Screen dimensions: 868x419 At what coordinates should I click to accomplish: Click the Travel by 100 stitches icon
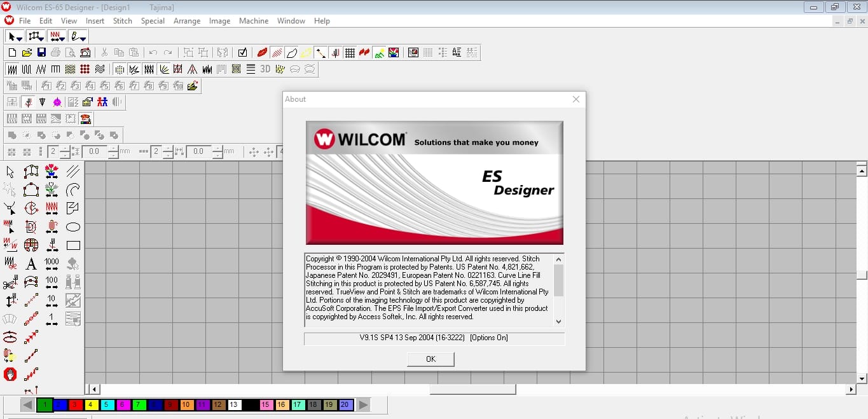tap(52, 282)
